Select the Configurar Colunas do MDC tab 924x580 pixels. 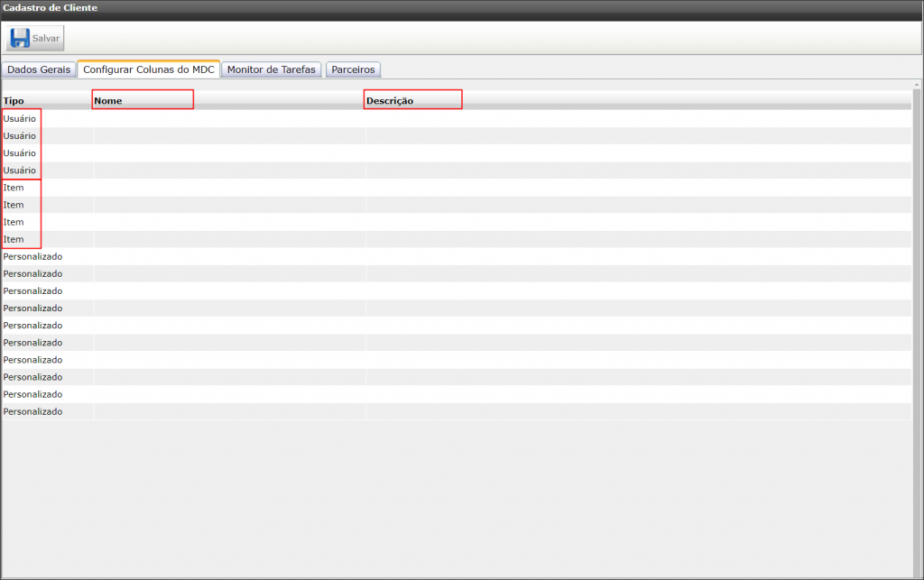[x=149, y=69]
